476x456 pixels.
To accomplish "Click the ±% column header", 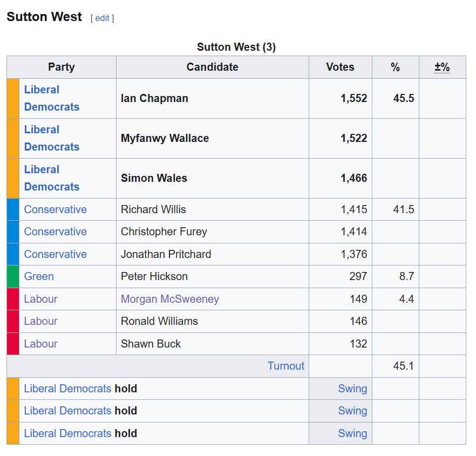I will [442, 67].
